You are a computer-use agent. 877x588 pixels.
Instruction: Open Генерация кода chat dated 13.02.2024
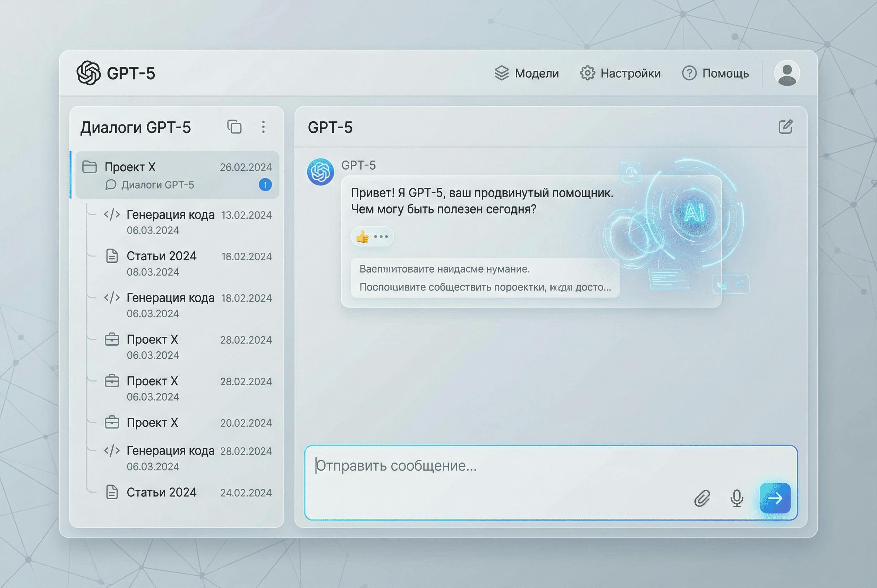coord(170,215)
